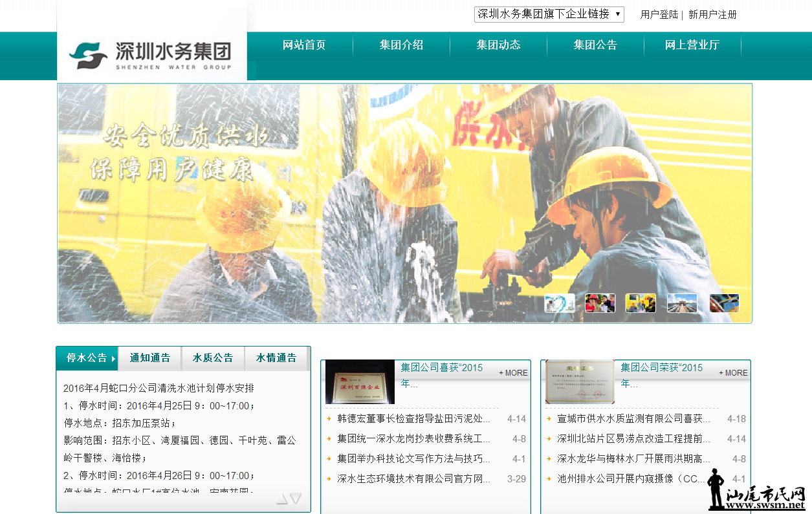Open news 韩德宏董事长检查指导盐田污泥处
This screenshot has width=812, height=514.
coord(413,419)
